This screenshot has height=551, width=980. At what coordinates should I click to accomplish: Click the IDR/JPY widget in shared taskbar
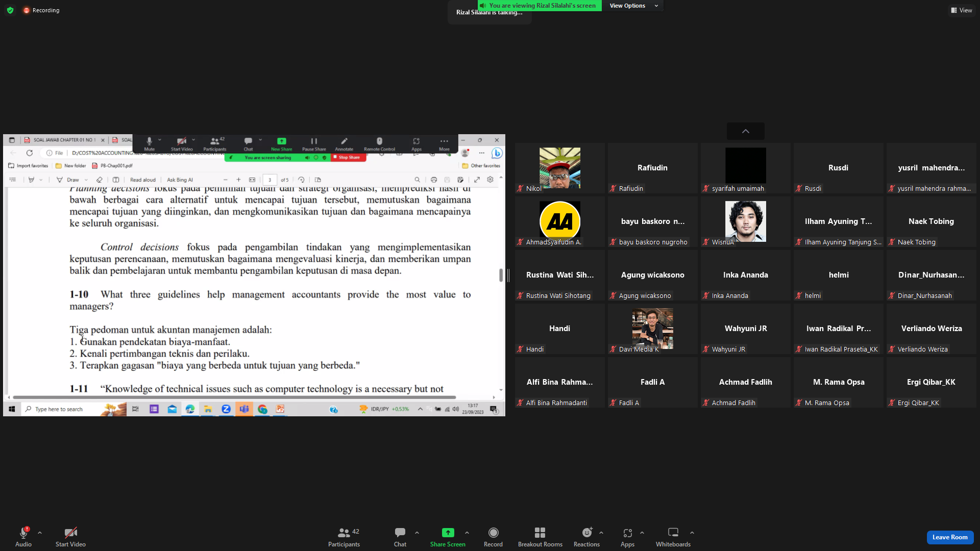click(384, 409)
